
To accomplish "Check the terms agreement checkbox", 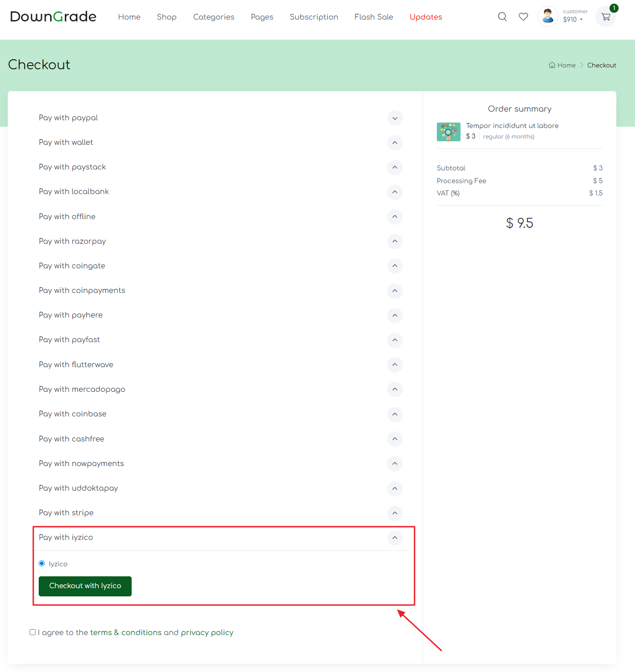I will coord(33,632).
